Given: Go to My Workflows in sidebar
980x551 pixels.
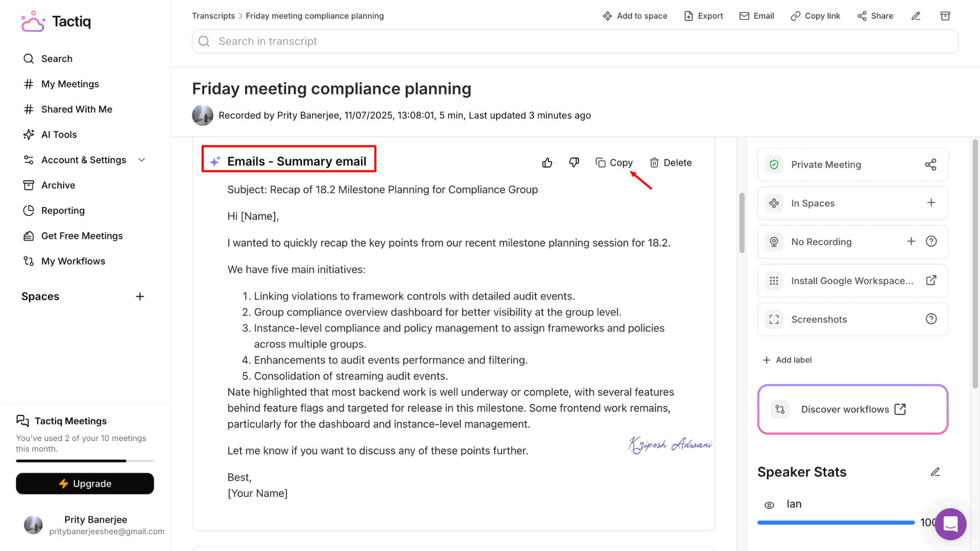Looking at the screenshot, I should coord(73,261).
